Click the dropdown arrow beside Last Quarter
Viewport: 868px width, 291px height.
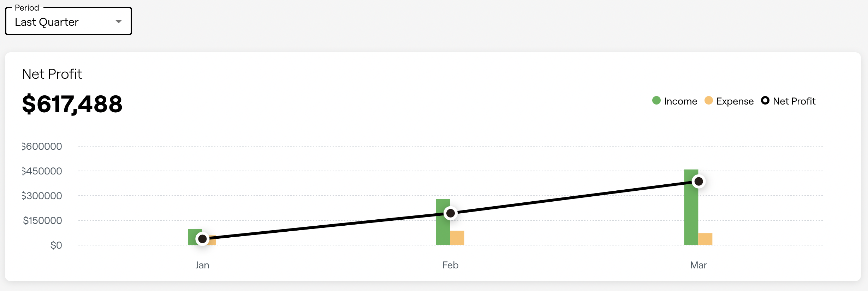tap(119, 22)
